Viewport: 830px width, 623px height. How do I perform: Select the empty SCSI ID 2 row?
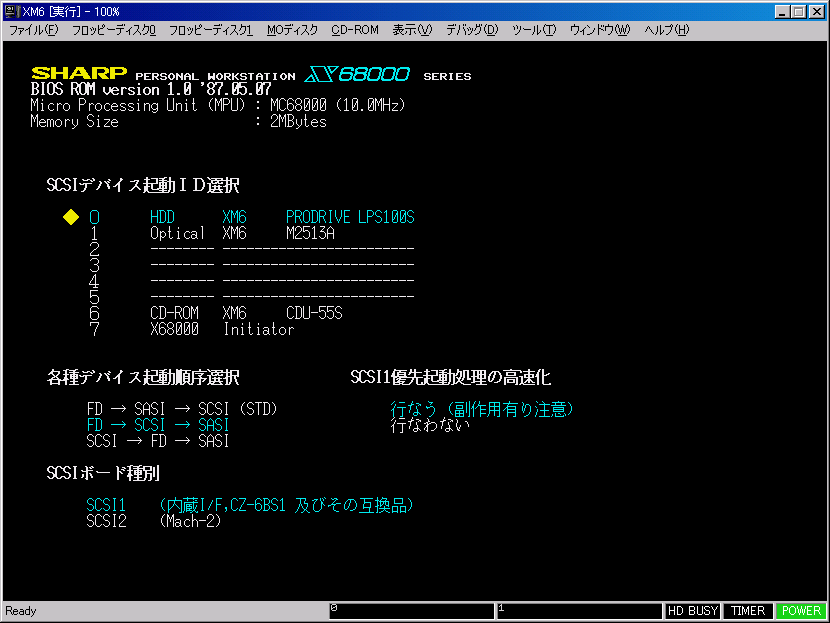251,249
